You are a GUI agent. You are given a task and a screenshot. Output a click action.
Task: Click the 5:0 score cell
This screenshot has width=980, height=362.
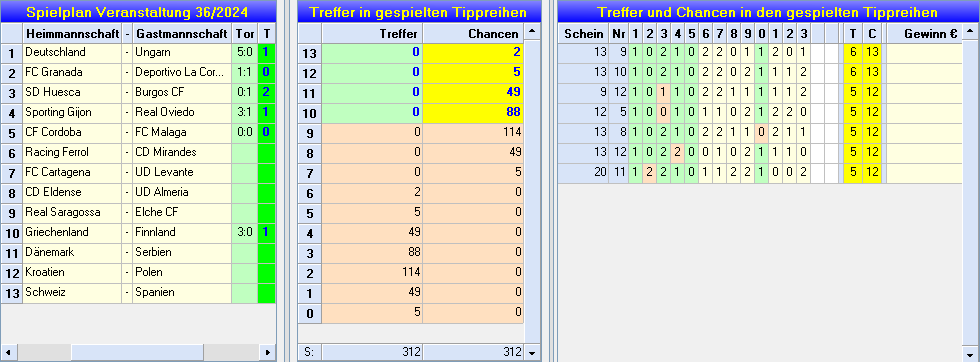coord(244,53)
